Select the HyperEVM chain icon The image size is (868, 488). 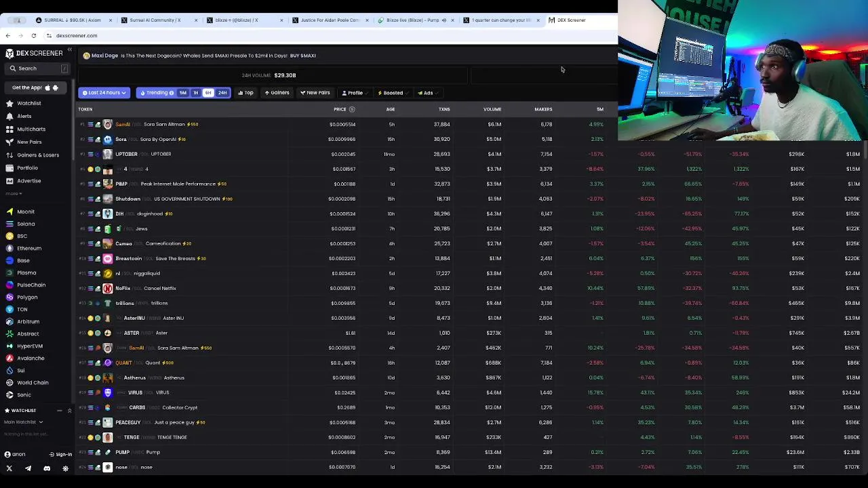(9, 346)
